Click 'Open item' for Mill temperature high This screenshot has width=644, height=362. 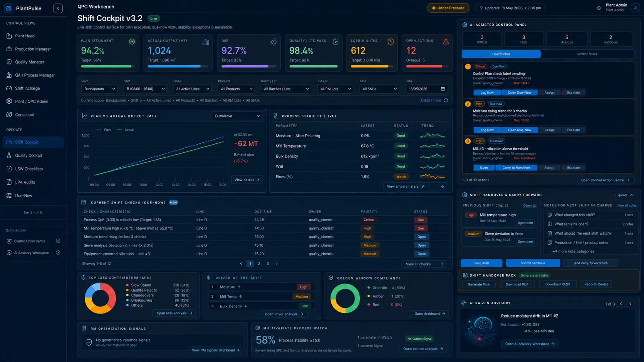pos(525,223)
